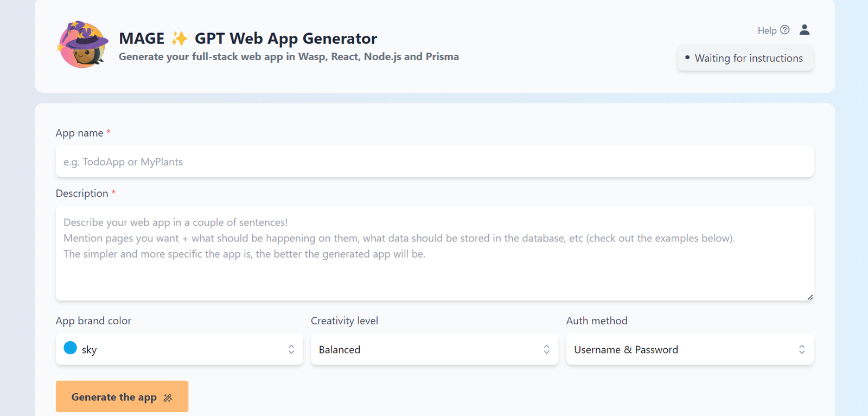The image size is (868, 416).
Task: Click the Help question mark icon
Action: (785, 30)
